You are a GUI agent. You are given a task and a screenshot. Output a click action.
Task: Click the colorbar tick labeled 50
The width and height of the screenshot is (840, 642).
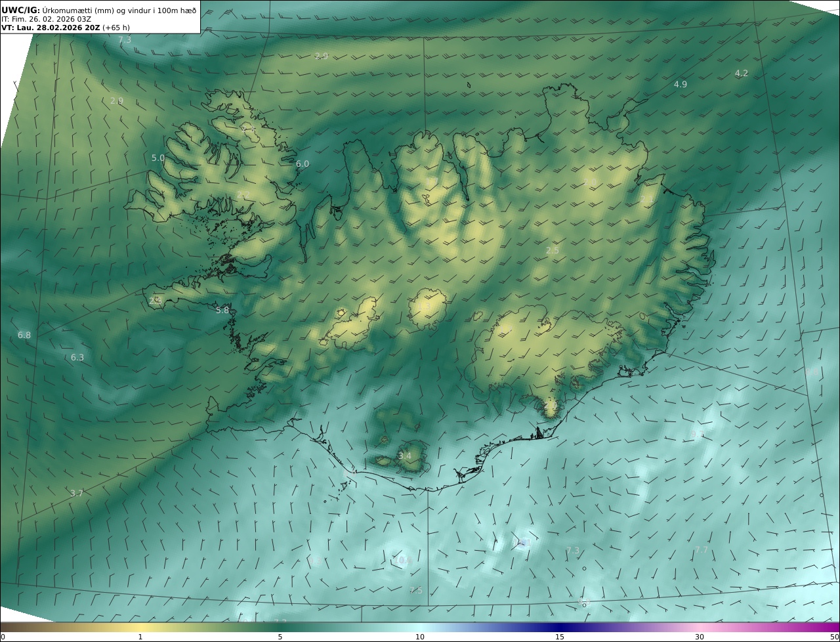tap(834, 637)
